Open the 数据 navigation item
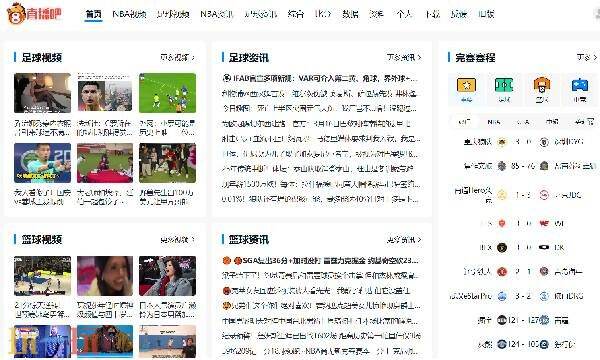This screenshot has width=600, height=360. point(350,14)
